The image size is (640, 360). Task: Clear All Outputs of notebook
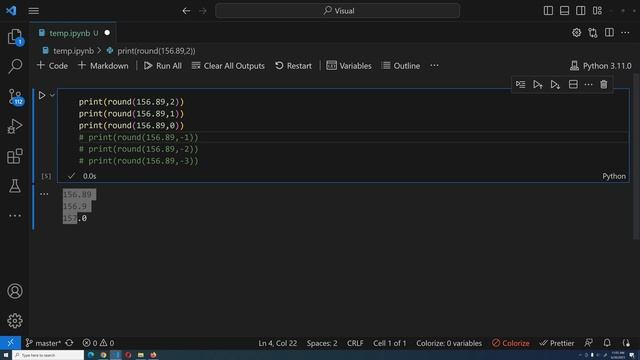click(x=228, y=66)
